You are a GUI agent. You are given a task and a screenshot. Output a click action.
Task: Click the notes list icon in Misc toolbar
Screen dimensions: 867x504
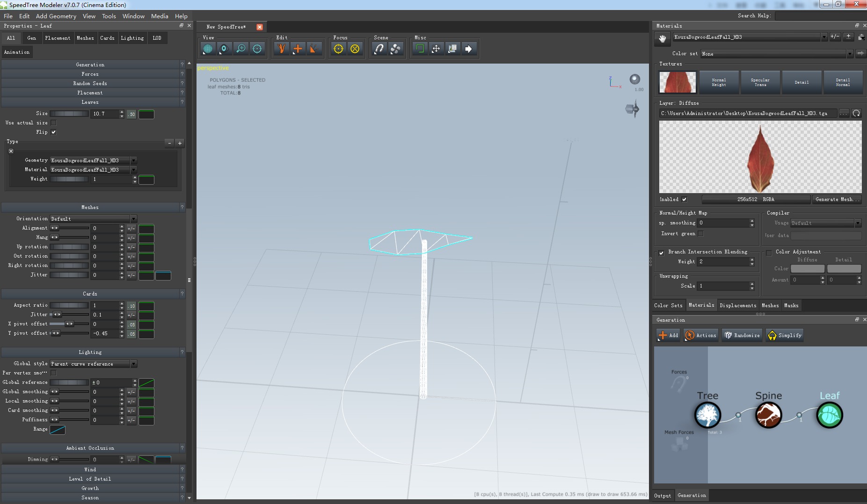(x=452, y=49)
